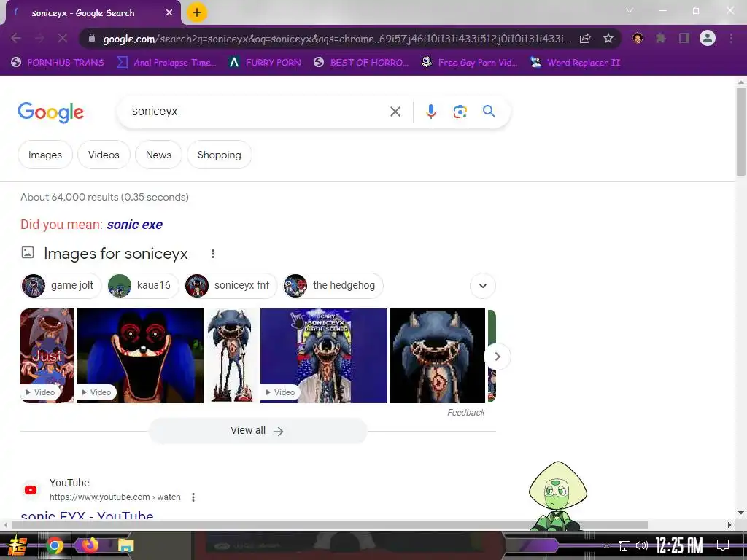Open the side panel icon
This screenshot has width=747, height=560.
tap(684, 38)
